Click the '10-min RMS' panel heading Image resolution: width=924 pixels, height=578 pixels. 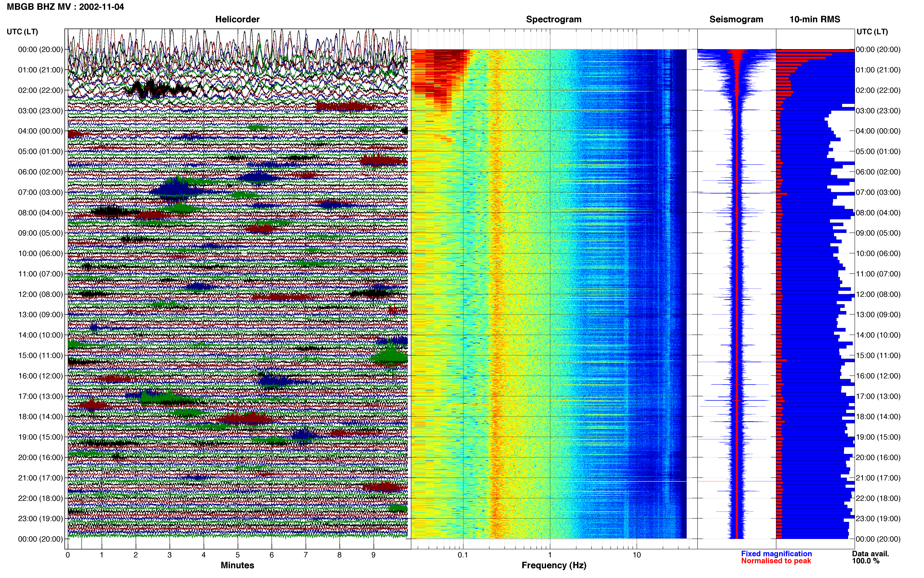pyautogui.click(x=815, y=19)
